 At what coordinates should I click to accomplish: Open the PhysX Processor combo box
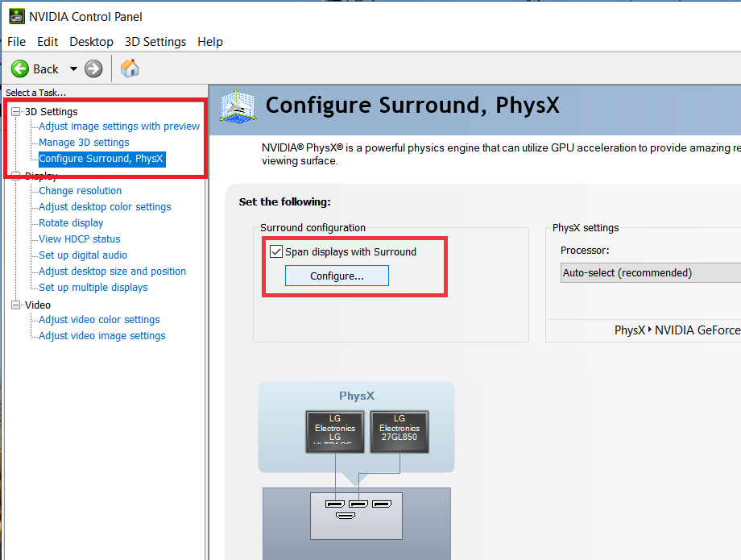[651, 272]
